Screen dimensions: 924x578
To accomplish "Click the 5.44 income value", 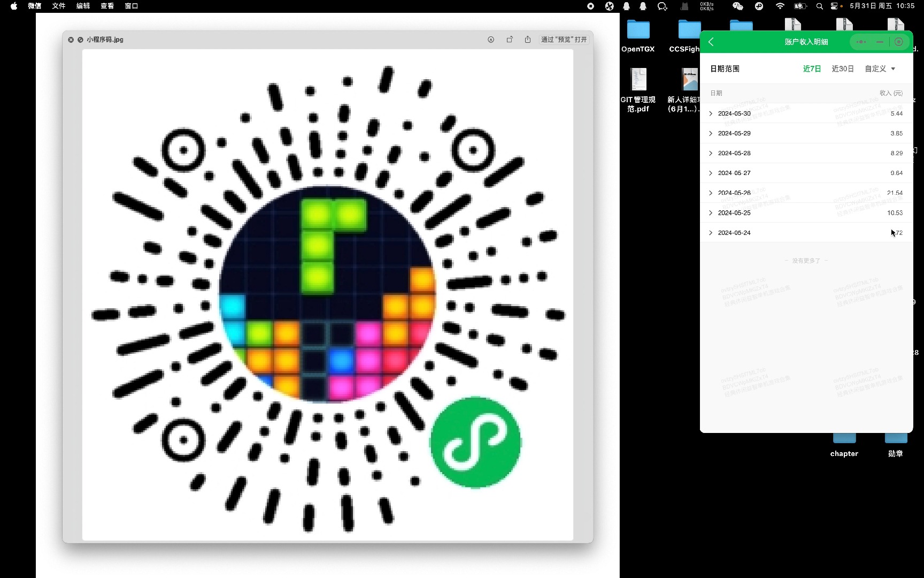I will [897, 113].
